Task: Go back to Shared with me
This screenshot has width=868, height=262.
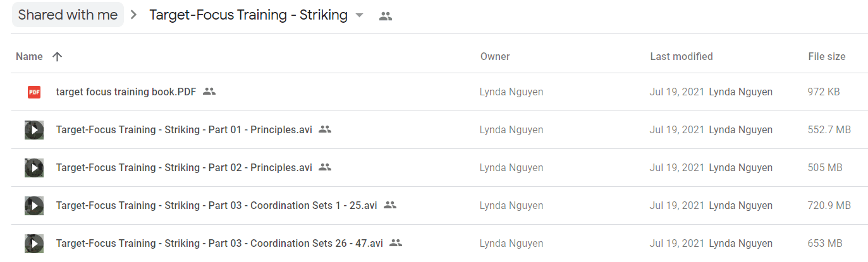Action: (x=68, y=15)
